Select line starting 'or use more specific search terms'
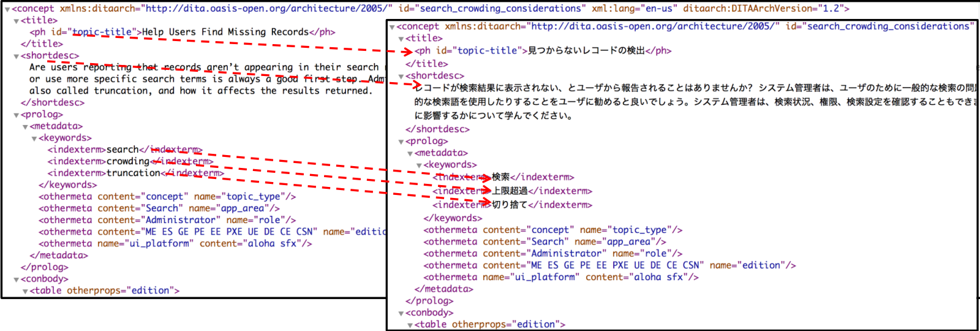 (207, 78)
